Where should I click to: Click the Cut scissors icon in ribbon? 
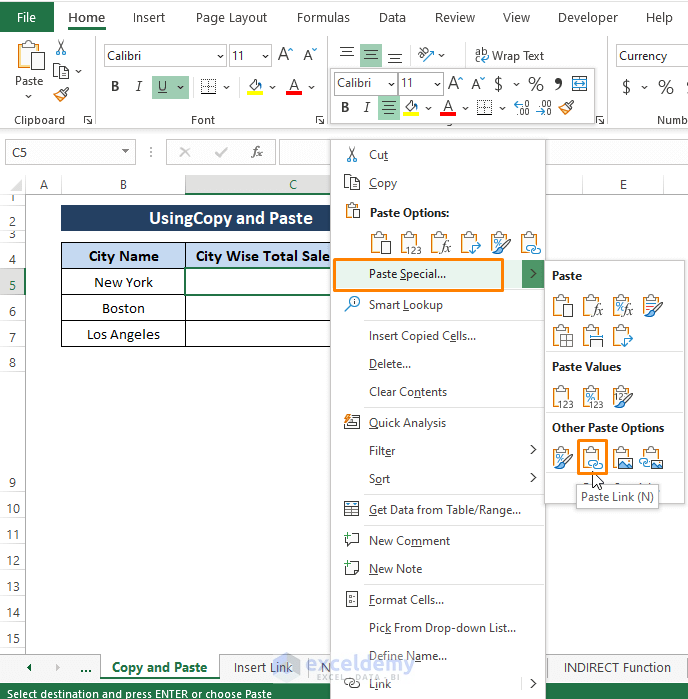pos(61,48)
